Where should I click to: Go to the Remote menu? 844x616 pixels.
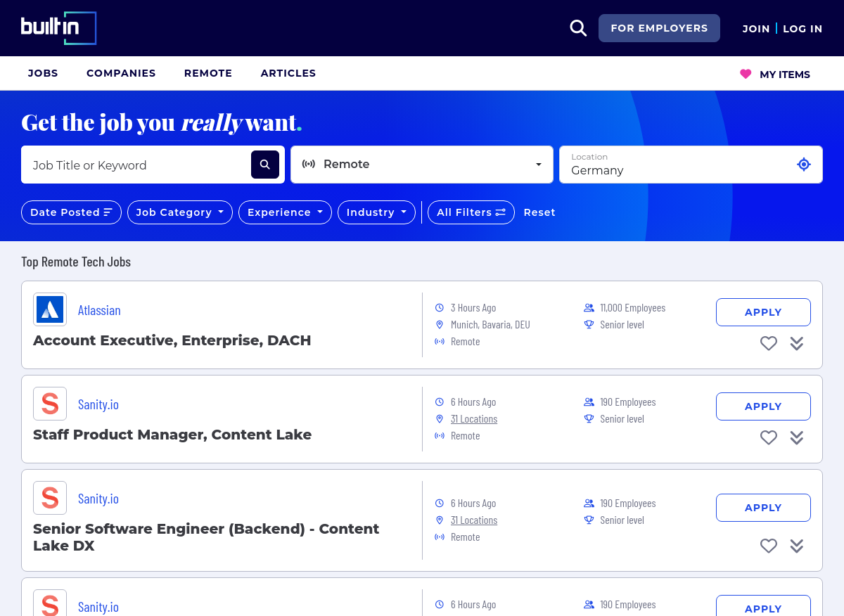click(208, 73)
